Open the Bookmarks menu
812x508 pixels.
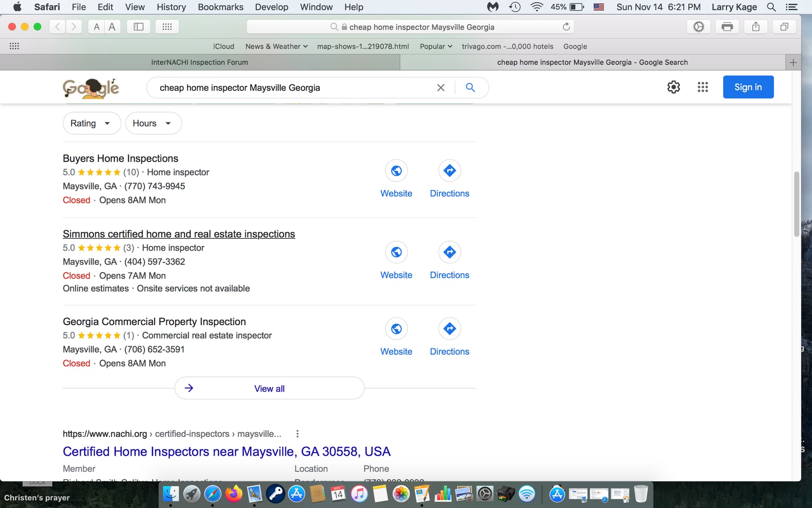click(x=220, y=7)
